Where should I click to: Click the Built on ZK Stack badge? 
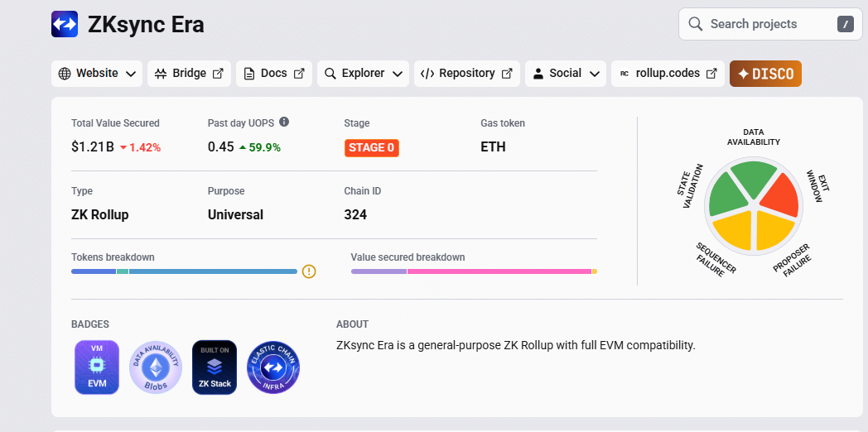[215, 367]
